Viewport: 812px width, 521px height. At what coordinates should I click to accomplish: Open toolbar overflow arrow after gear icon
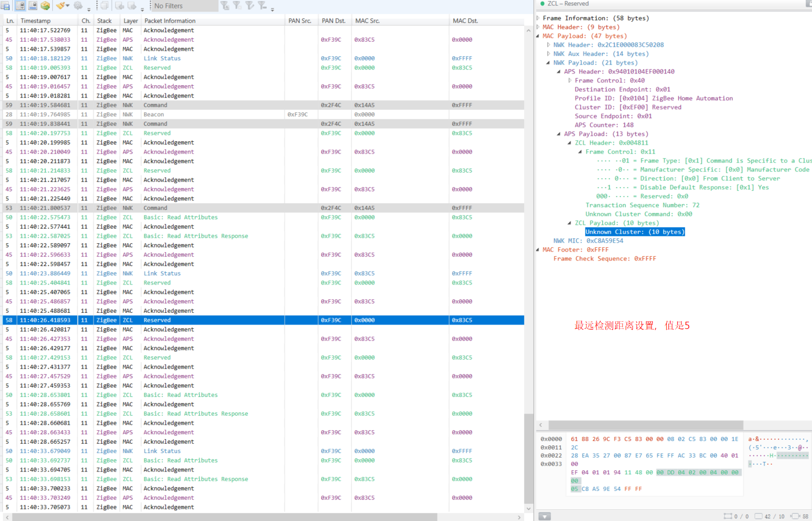pyautogui.click(x=89, y=9)
